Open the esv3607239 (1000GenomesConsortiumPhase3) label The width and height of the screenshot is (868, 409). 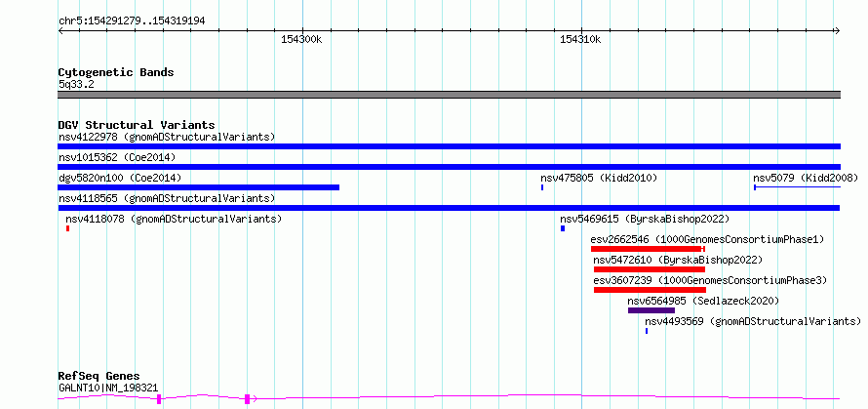[x=710, y=280]
